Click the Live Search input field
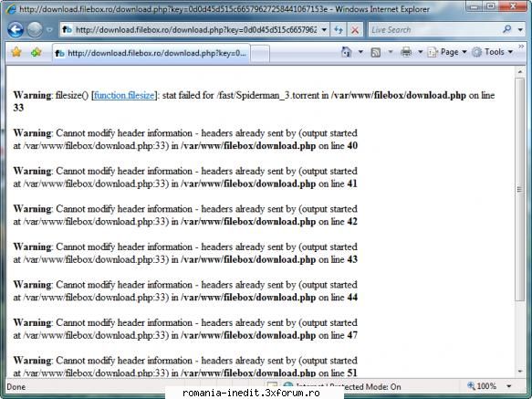 [434, 30]
